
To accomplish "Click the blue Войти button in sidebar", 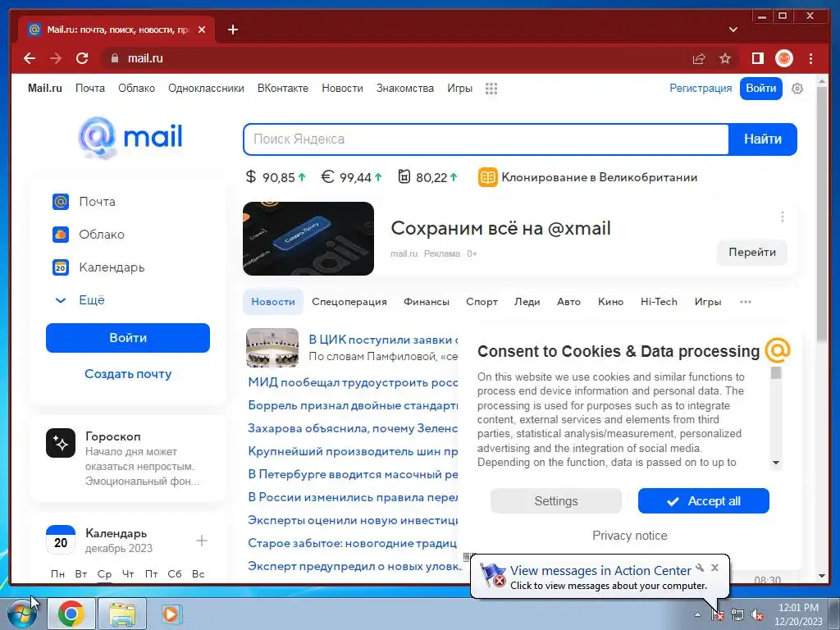I will 127,337.
